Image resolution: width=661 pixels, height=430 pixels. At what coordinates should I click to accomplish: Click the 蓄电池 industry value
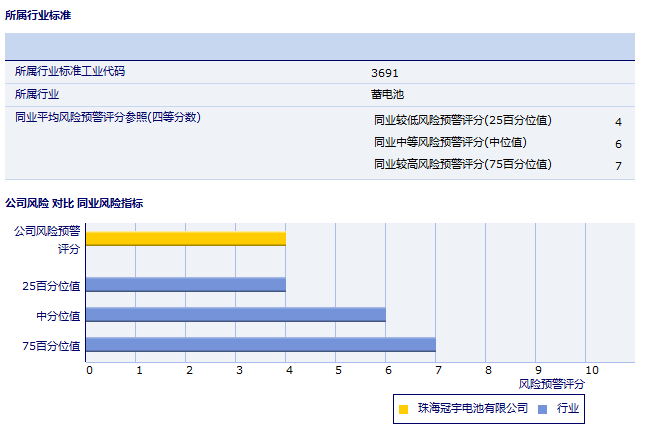(x=387, y=95)
